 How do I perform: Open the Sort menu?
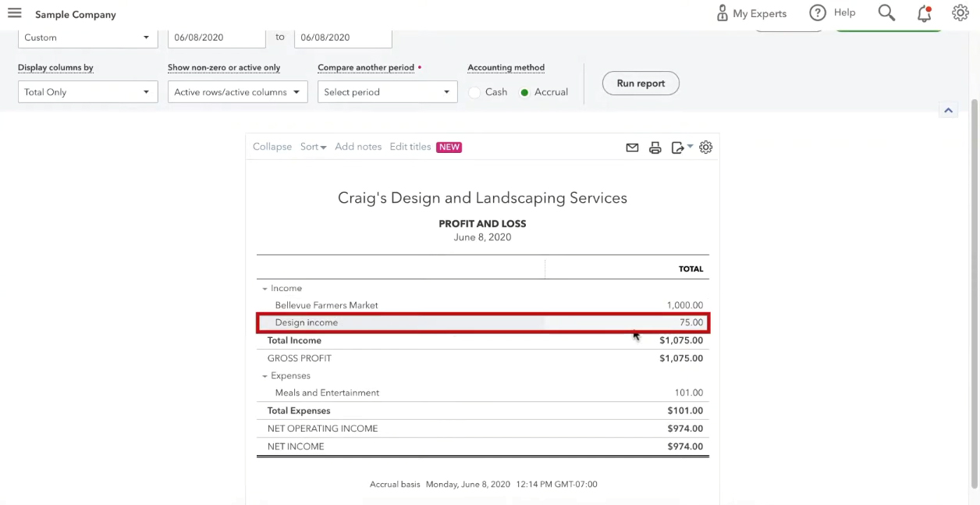pyautogui.click(x=313, y=147)
